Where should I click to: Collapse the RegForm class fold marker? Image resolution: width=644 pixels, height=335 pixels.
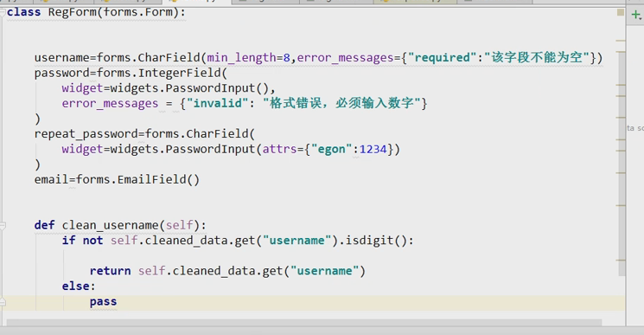3,12
